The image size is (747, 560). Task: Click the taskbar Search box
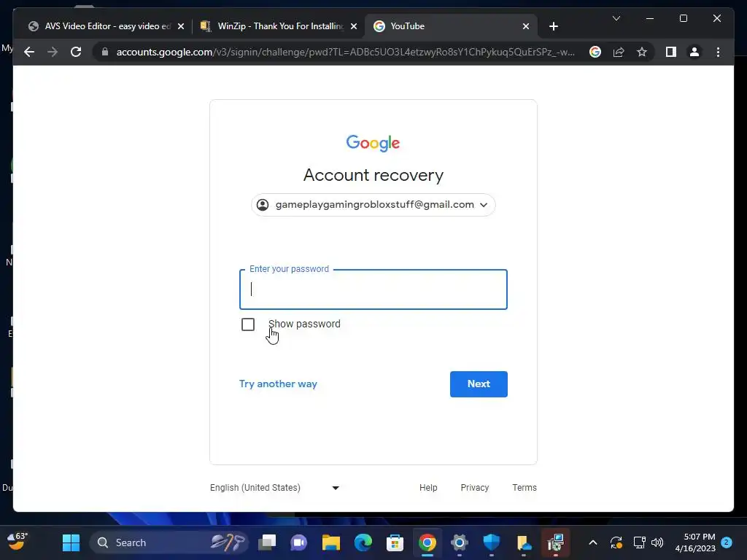169,542
